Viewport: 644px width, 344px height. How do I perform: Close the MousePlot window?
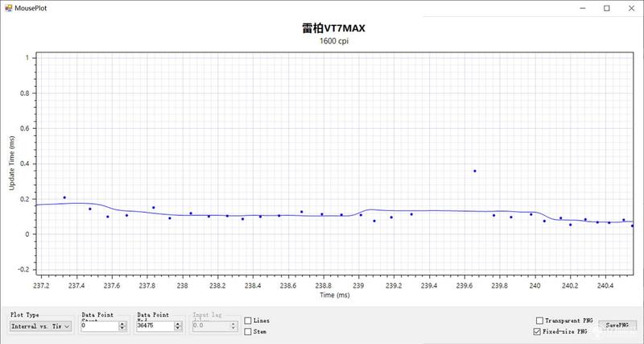[x=631, y=8]
